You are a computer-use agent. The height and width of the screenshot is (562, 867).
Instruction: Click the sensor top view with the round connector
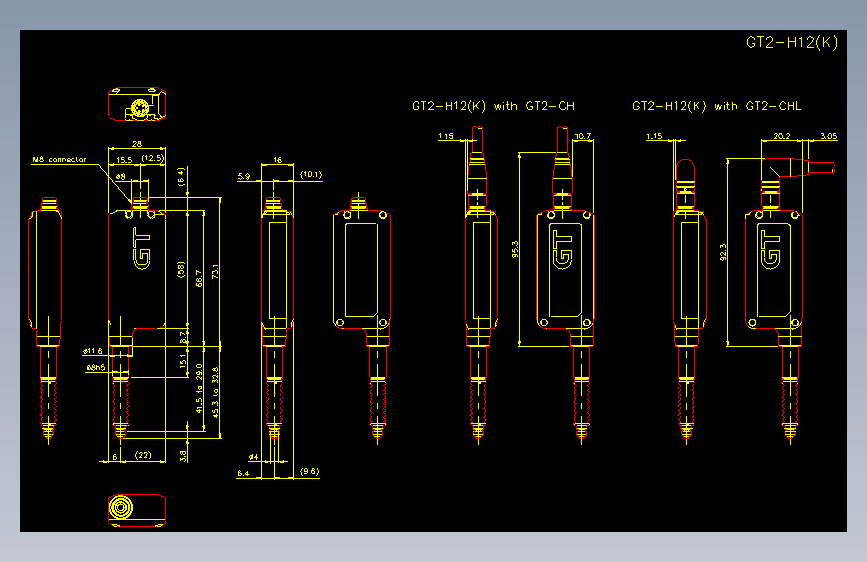(137, 104)
